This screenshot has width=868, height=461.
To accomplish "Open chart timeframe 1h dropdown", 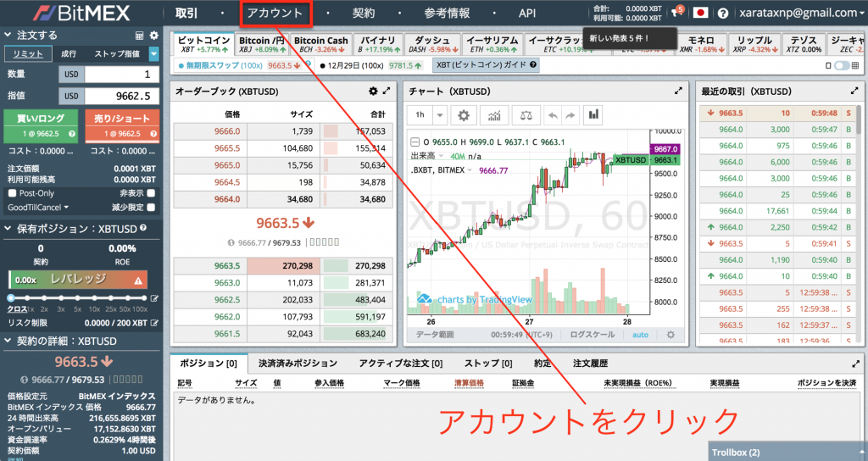I will pos(429,114).
